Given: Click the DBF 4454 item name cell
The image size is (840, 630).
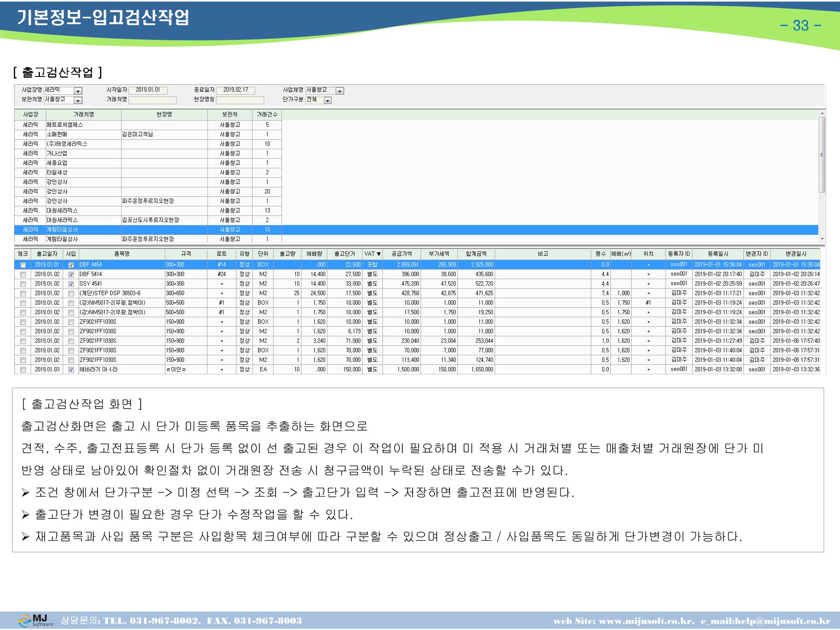Looking at the screenshot, I should [122, 265].
